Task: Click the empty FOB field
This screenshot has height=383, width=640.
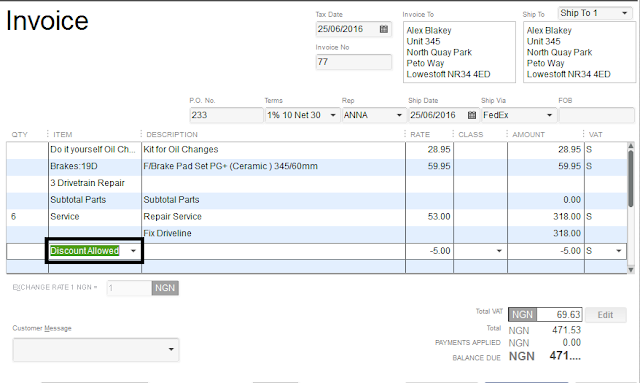Action: tap(596, 115)
